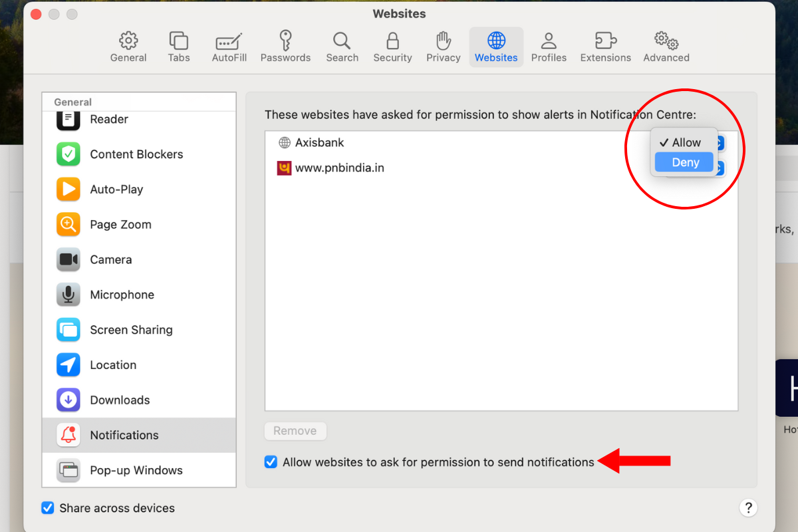The width and height of the screenshot is (798, 532).
Task: Click the help question mark button
Action: (748, 508)
